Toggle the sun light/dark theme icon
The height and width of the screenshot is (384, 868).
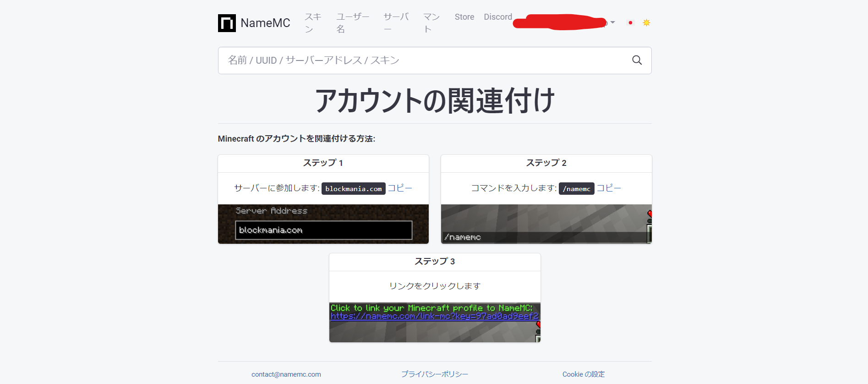[x=646, y=22]
